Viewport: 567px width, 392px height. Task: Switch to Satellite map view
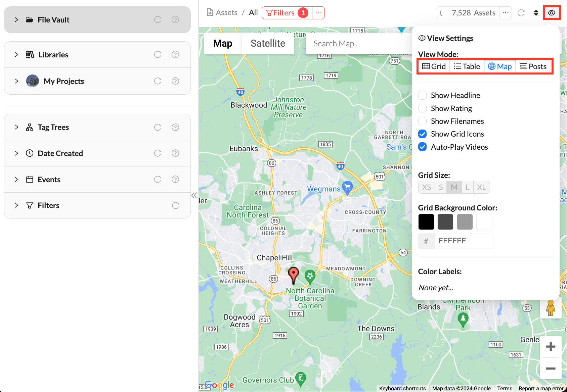tap(268, 43)
